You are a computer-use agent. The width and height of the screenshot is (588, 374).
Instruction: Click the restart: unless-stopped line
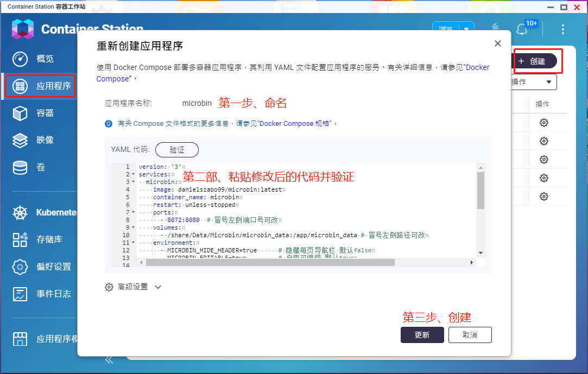[196, 205]
